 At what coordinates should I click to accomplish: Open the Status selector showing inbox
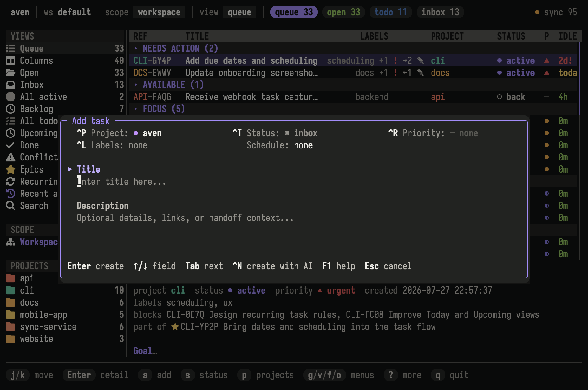(x=275, y=133)
